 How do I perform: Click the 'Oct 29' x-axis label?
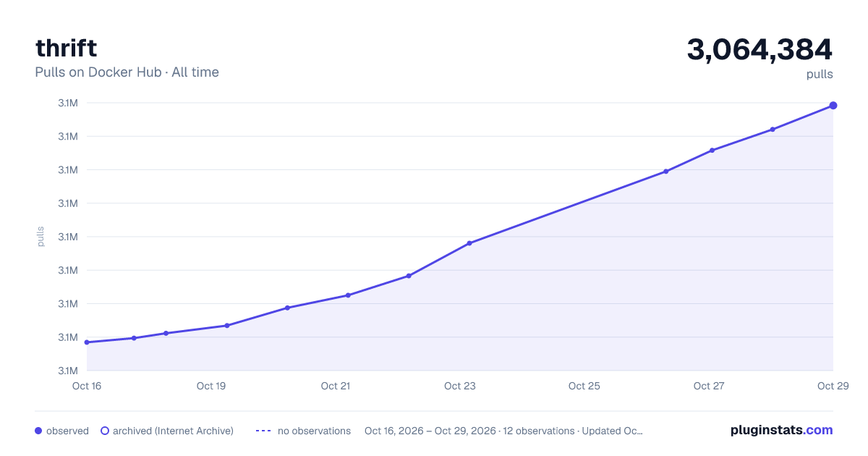pyautogui.click(x=832, y=386)
